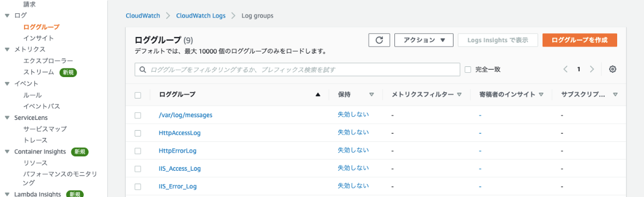Focus the log group filter search field
The height and width of the screenshot is (197, 644).
(297, 70)
